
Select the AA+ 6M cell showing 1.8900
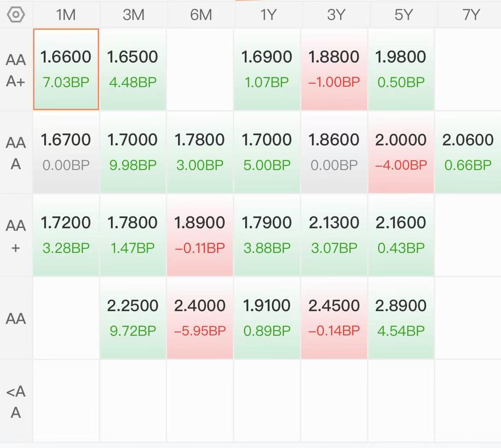200,235
